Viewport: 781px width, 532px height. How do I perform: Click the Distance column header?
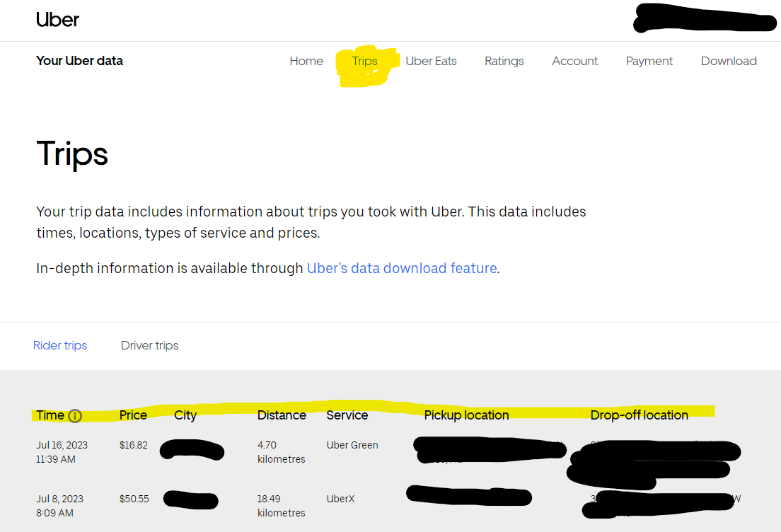pos(282,415)
